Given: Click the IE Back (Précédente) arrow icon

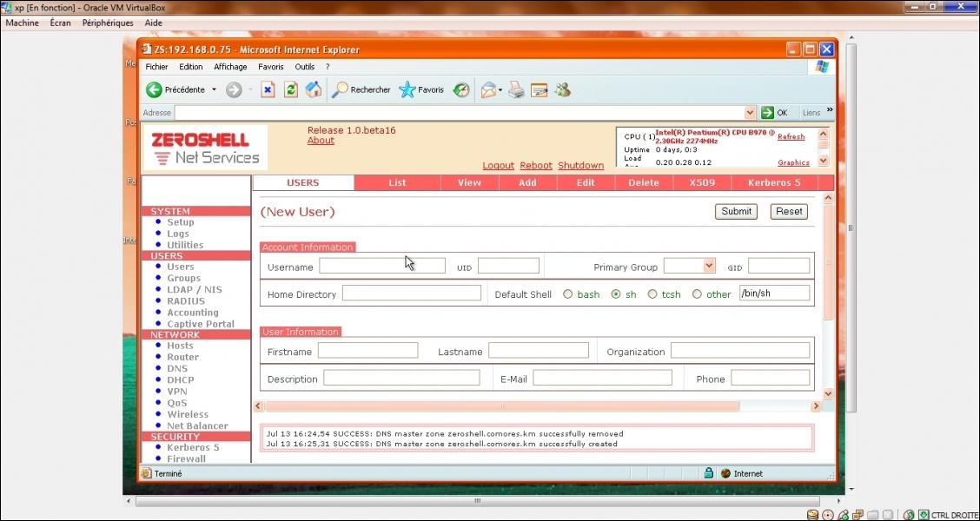Looking at the screenshot, I should [x=154, y=90].
